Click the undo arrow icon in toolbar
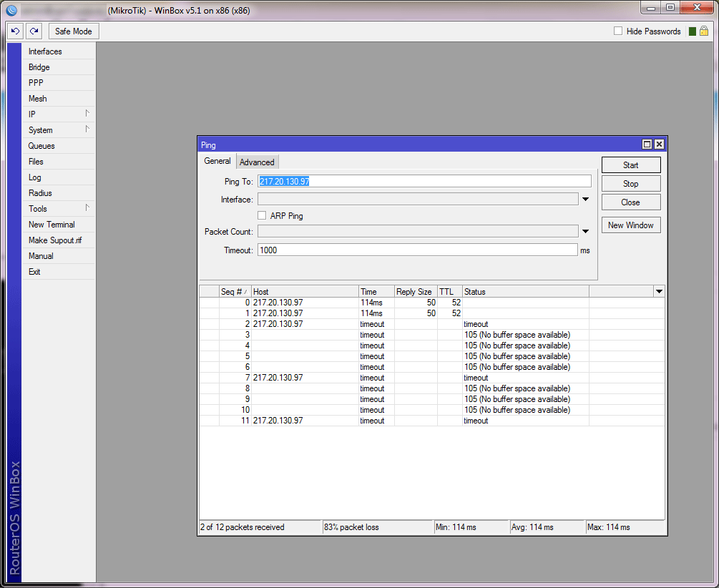The height and width of the screenshot is (588, 719). pos(16,31)
